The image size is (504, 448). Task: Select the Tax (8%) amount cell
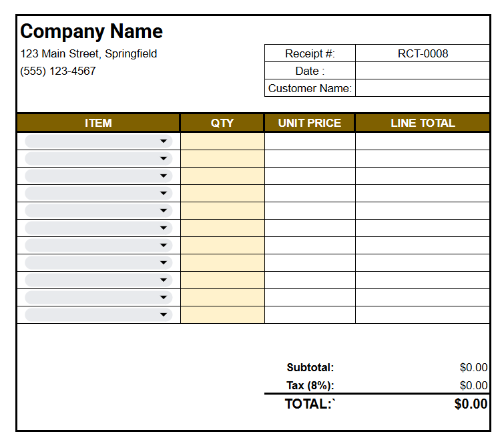pos(473,385)
